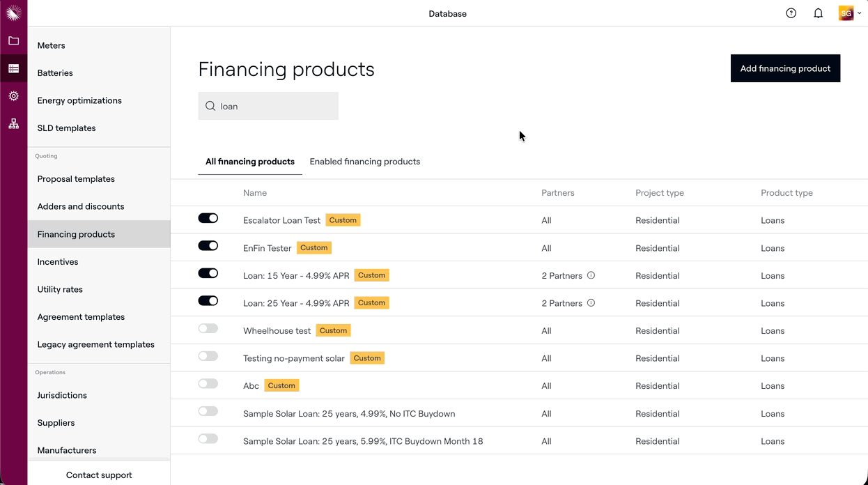The width and height of the screenshot is (868, 485).
Task: Select the All financing products tab
Action: point(250,162)
